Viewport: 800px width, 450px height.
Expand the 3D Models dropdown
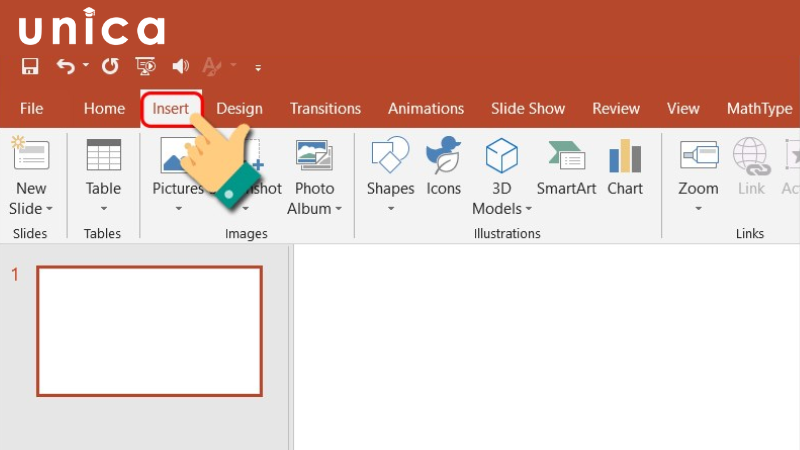pos(527,209)
